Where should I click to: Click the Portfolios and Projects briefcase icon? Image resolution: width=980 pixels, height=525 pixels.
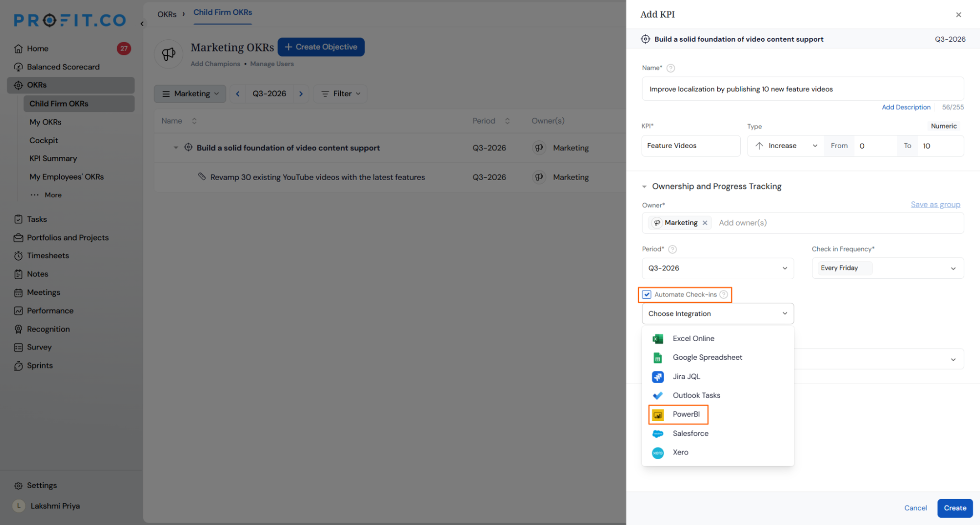(19, 237)
